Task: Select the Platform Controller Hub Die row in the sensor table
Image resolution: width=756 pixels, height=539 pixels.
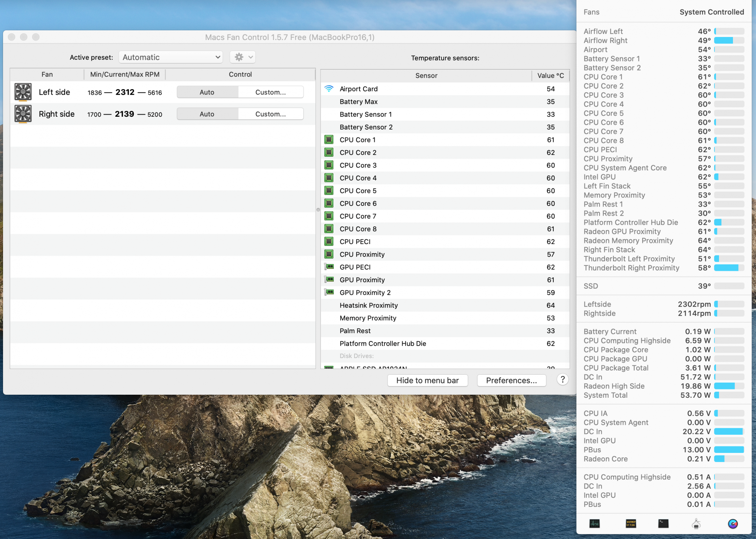Action: [x=445, y=343]
